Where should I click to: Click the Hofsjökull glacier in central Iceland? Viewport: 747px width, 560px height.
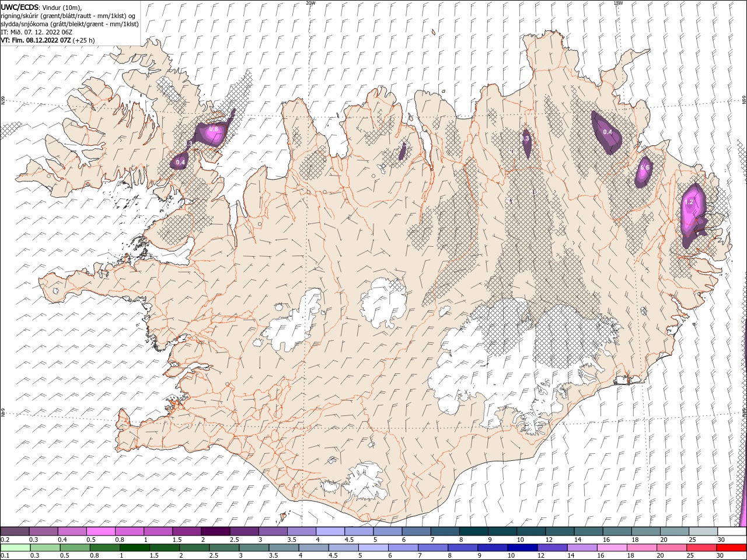(383, 302)
